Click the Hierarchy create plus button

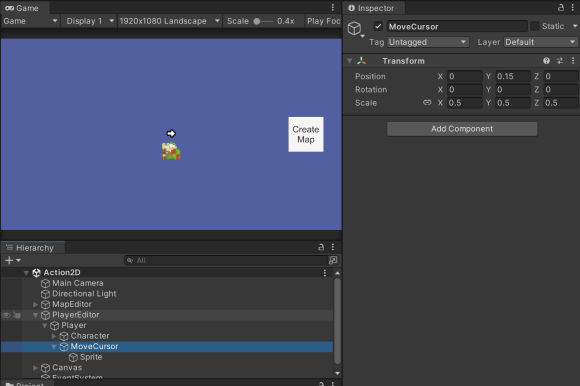tap(9, 260)
